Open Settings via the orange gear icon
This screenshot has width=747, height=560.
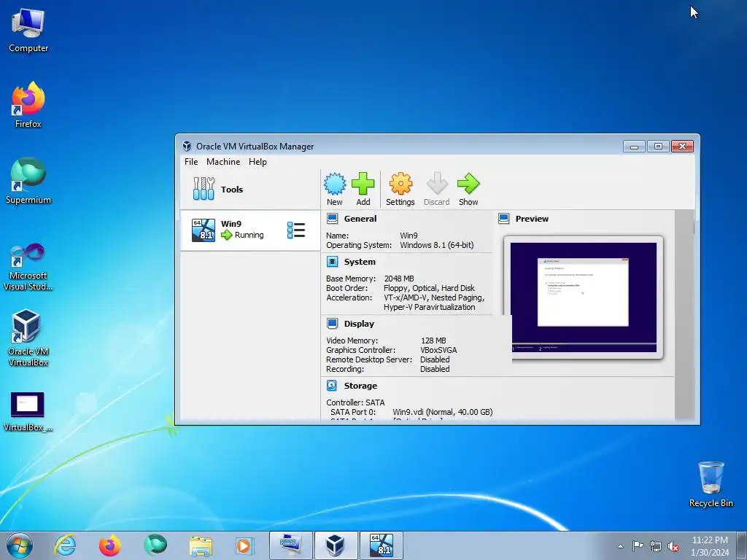coord(400,189)
